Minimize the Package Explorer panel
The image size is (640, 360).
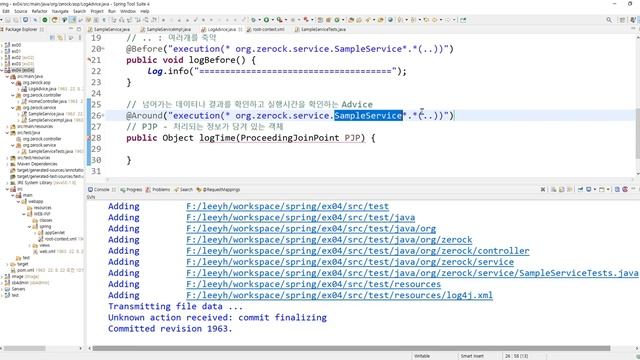point(71,29)
